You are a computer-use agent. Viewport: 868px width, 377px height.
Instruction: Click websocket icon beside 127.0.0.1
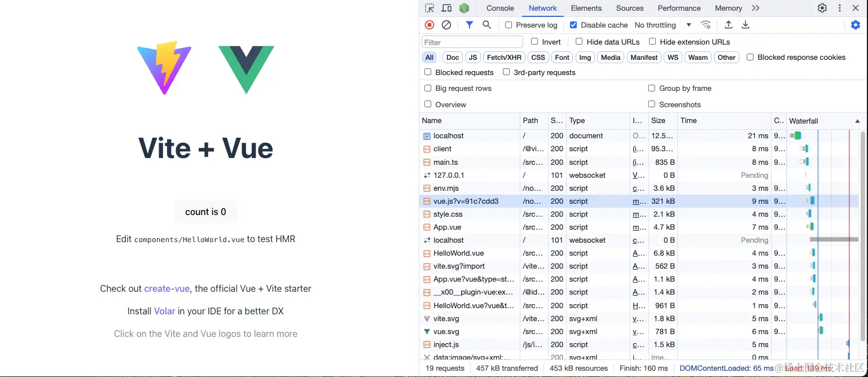427,175
